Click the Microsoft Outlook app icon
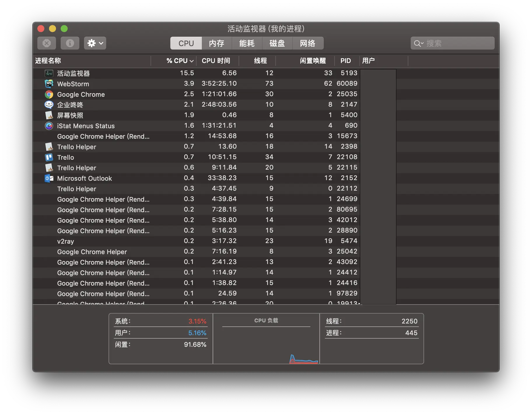Image resolution: width=532 pixels, height=415 pixels. coord(49,178)
